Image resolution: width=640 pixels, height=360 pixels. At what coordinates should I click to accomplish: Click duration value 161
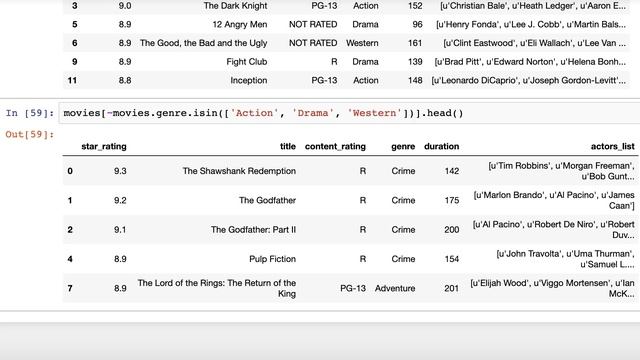pos(415,43)
